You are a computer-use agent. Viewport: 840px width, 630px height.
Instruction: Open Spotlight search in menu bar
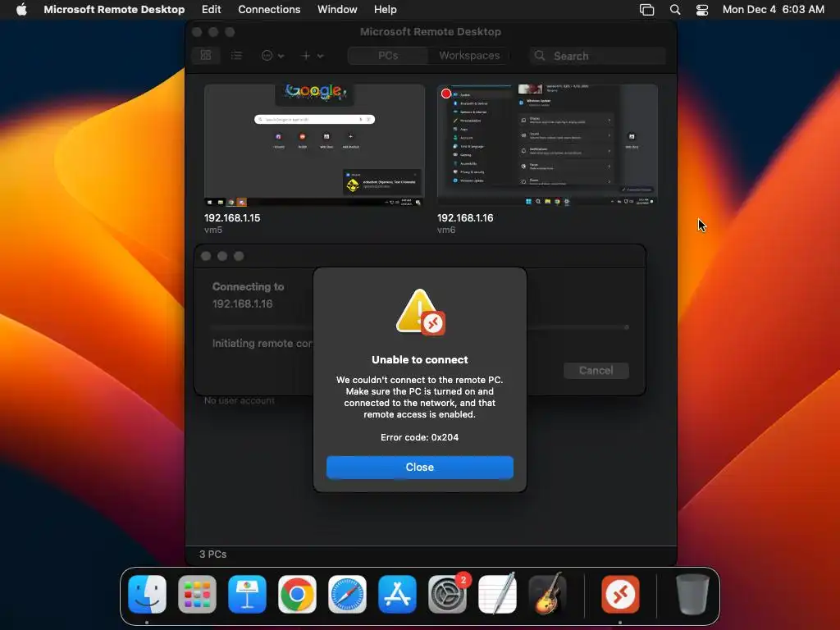click(675, 10)
